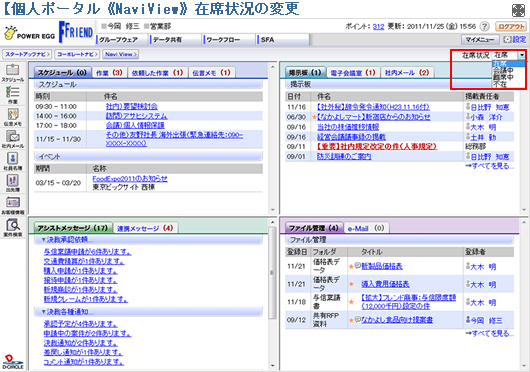Screen dimensions: 530x372
Task: Open 与信稟議申請が6件あります link
Action: point(87,252)
